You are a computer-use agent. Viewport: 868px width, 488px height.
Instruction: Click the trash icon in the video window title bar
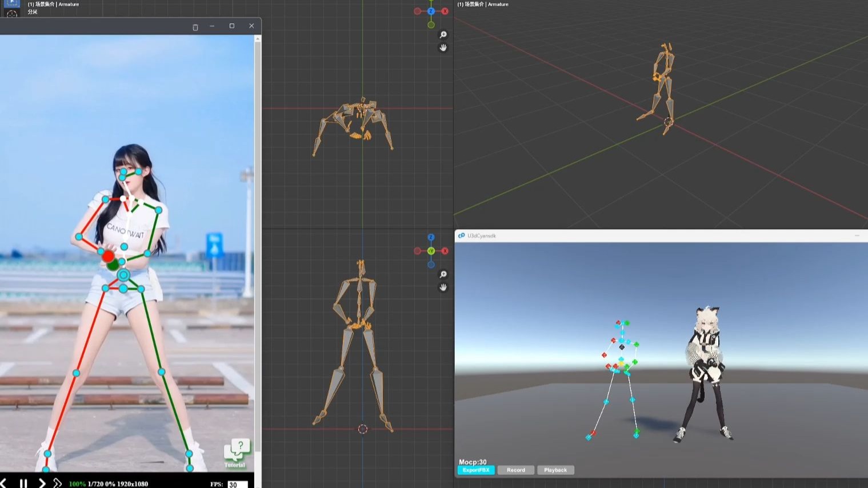click(195, 27)
